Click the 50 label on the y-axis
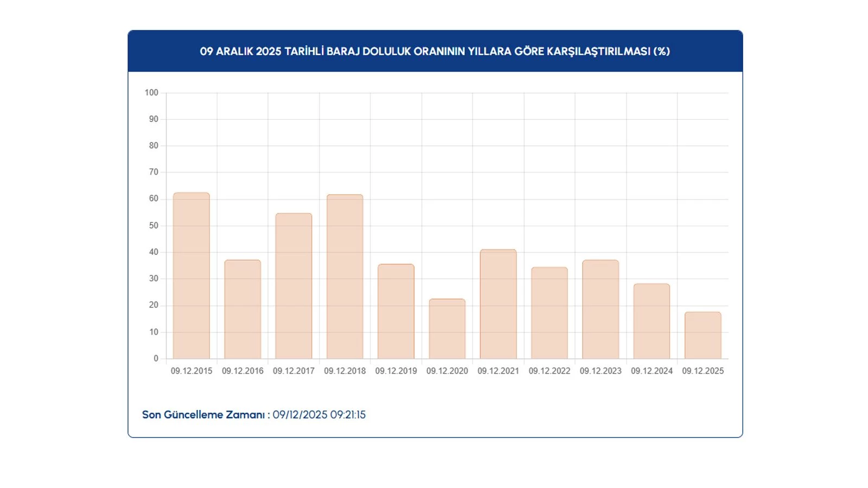 (154, 226)
